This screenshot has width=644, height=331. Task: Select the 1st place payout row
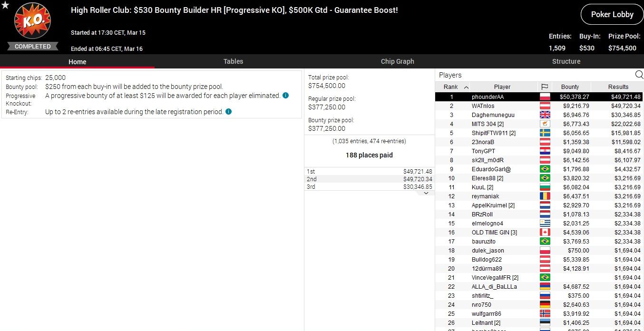(369, 171)
